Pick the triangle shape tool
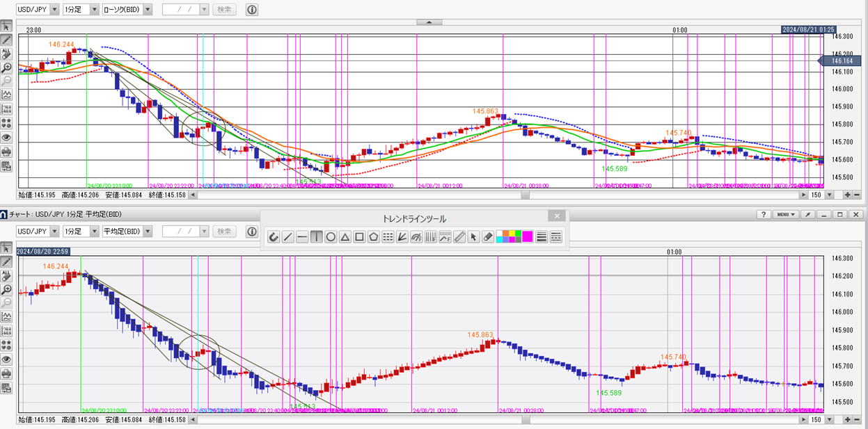868x429 pixels. [x=345, y=237]
